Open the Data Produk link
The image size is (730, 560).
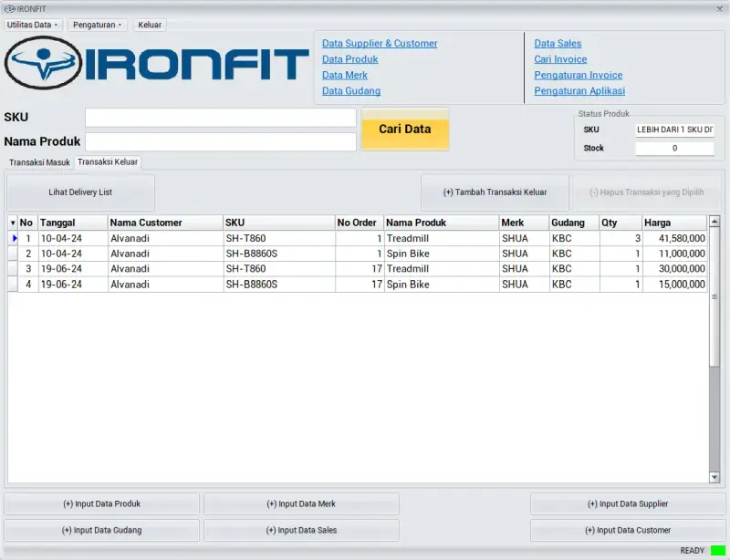point(349,59)
